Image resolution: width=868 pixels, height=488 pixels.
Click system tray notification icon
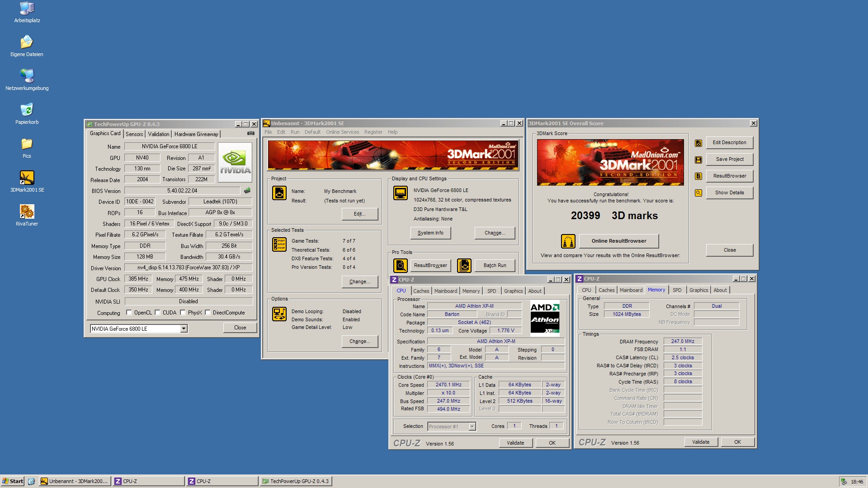[x=844, y=481]
